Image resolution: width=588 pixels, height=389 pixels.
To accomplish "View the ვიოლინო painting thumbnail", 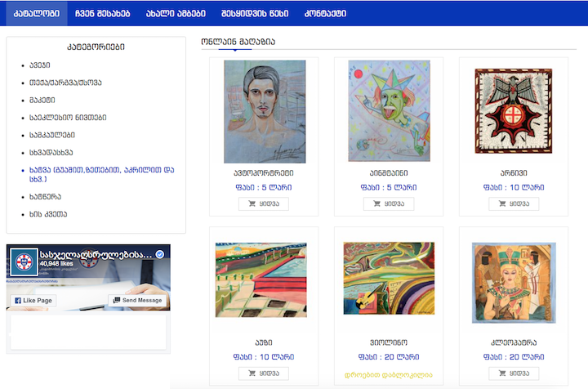I will click(x=389, y=278).
